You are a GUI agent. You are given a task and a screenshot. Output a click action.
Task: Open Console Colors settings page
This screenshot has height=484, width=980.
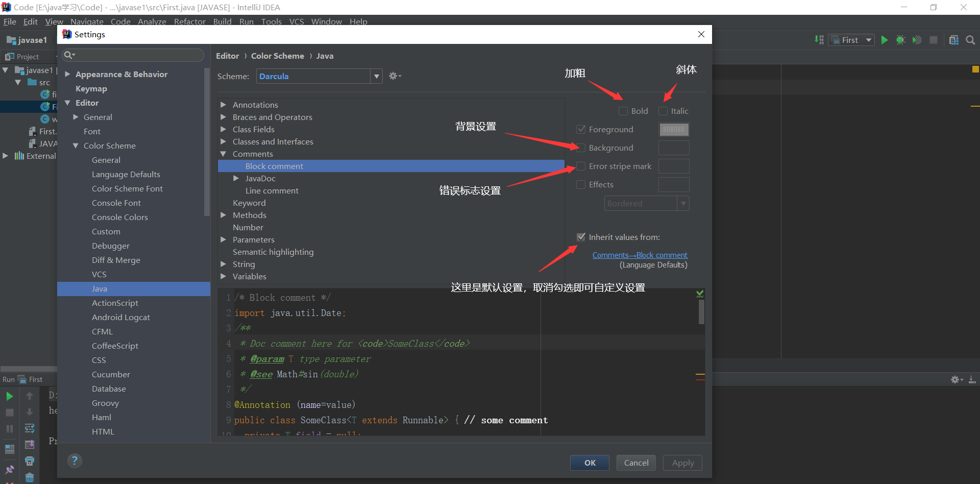tap(120, 217)
